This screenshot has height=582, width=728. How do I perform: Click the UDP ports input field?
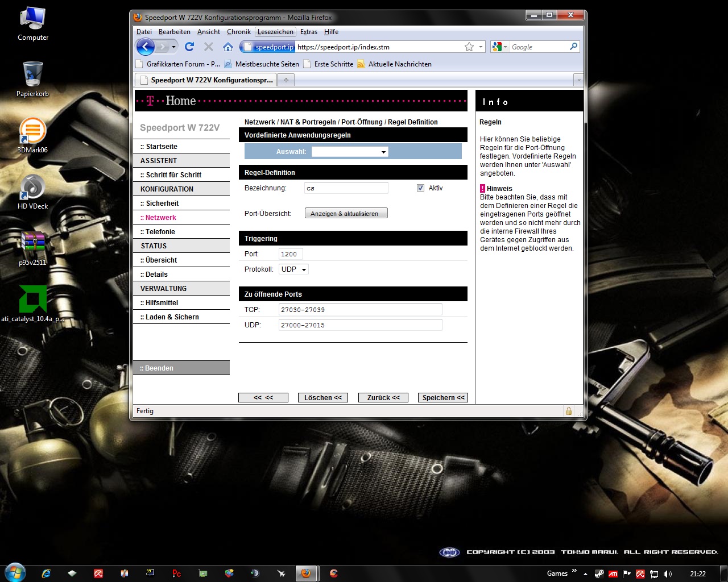[x=361, y=325]
